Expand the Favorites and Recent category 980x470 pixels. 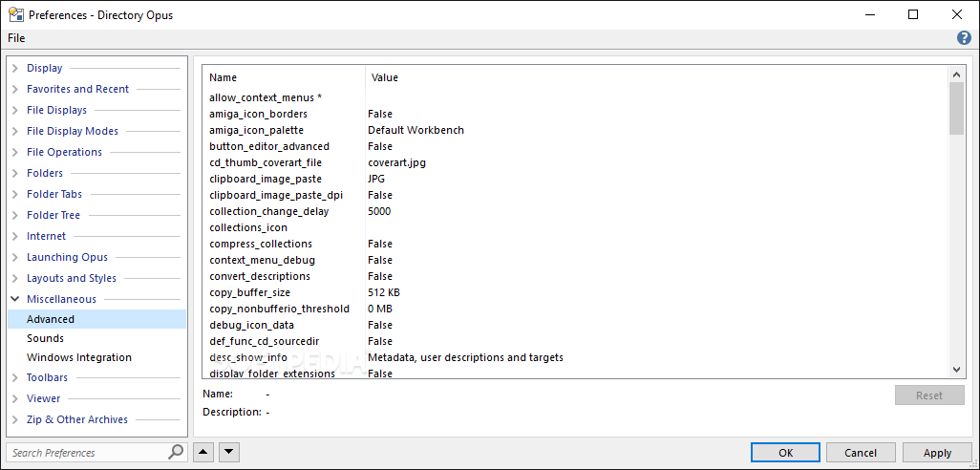(15, 90)
